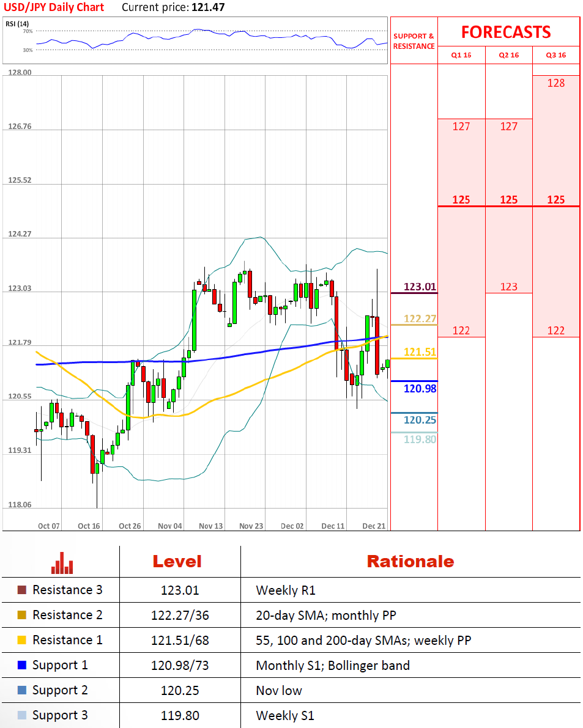This screenshot has height=728, width=583.
Task: Click the 'Nov 13' date axis label
Action: click(211, 526)
